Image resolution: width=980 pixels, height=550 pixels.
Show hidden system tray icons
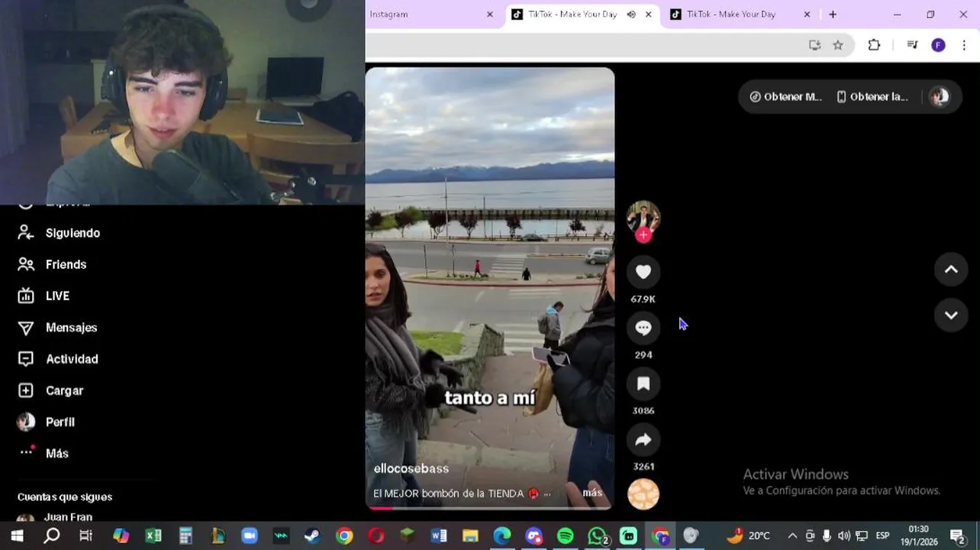pos(792,535)
